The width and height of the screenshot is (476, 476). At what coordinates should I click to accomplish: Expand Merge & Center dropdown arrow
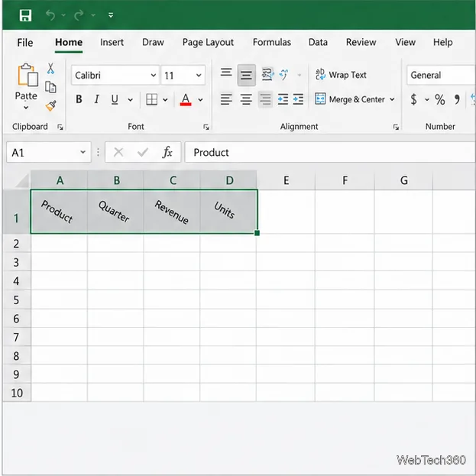(392, 99)
